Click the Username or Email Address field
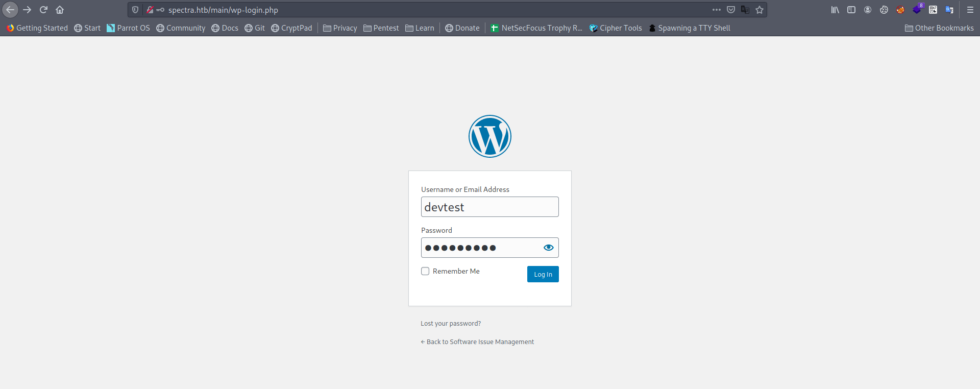 point(490,207)
